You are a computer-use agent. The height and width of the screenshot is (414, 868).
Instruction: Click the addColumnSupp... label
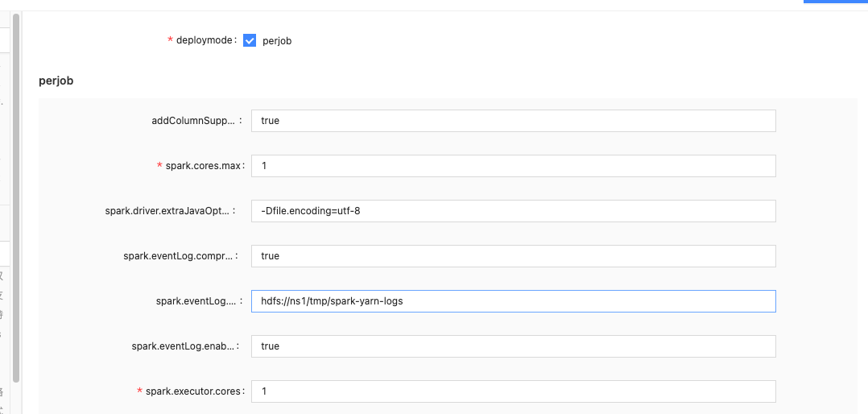[194, 121]
